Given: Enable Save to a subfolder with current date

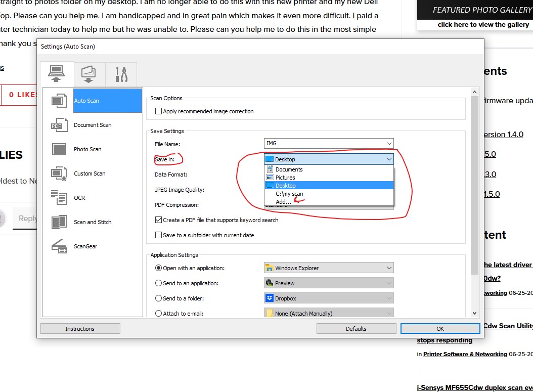Looking at the screenshot, I should 159,235.
